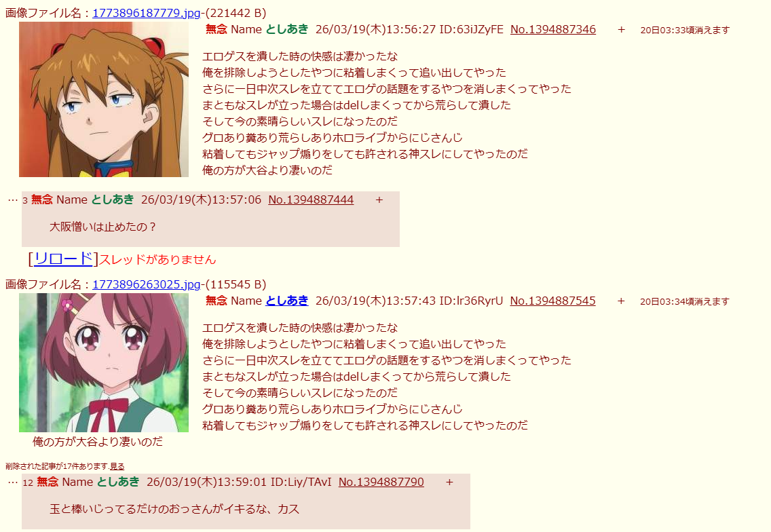Show the 17 deleted posts via 見る
This screenshot has height=532, width=771.
pyautogui.click(x=117, y=466)
